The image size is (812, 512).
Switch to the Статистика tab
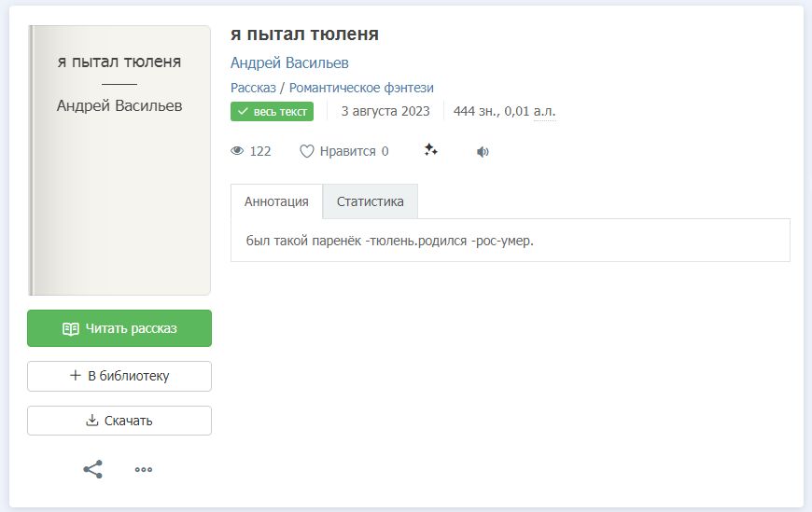pos(370,201)
